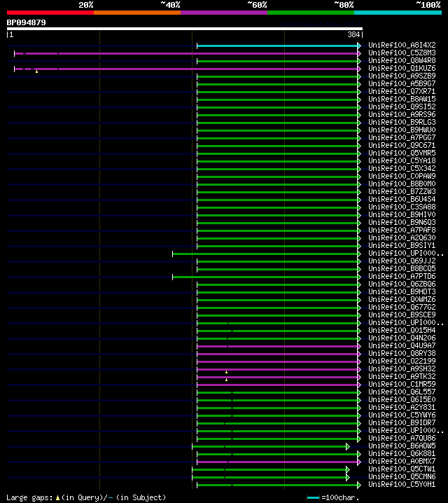This screenshot has width=448, height=503.
Task: Click the red 20% identity legend segment
Action: (50, 13)
